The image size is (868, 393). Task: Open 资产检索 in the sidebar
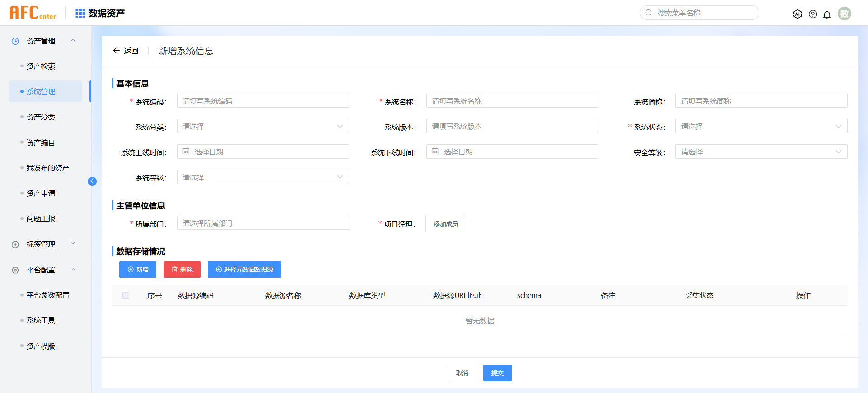point(41,66)
